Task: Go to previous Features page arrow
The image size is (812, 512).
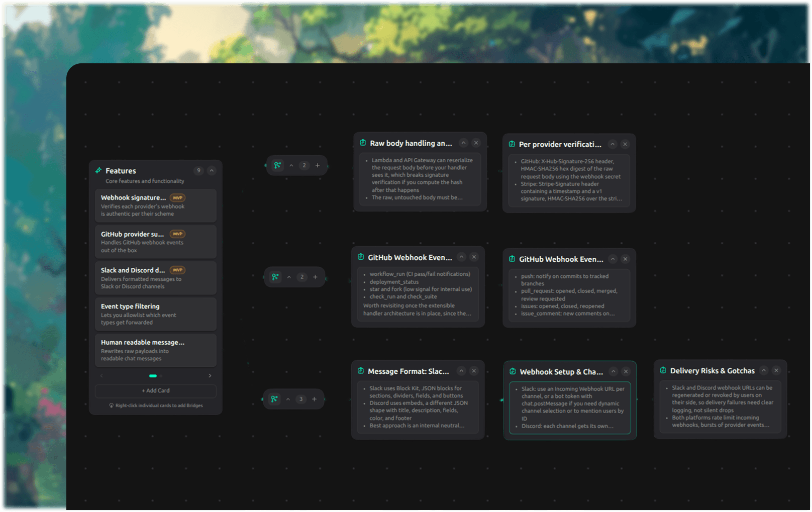Action: pyautogui.click(x=102, y=376)
